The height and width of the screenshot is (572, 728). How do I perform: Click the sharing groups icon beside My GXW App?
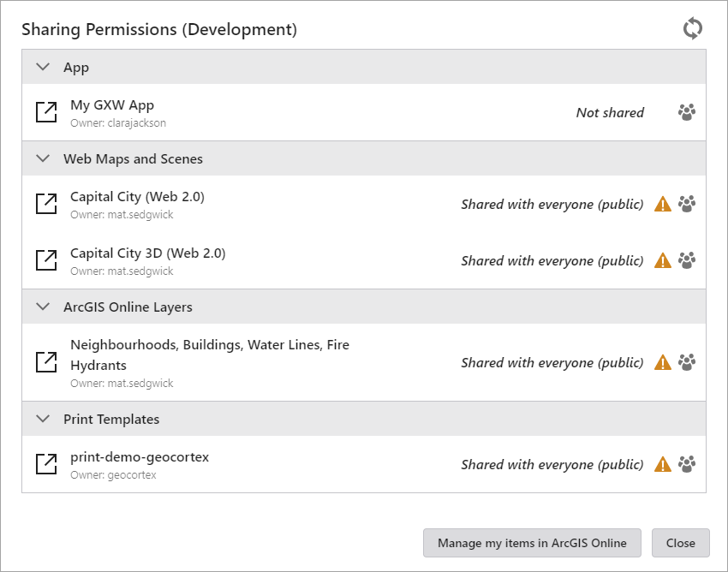point(687,112)
